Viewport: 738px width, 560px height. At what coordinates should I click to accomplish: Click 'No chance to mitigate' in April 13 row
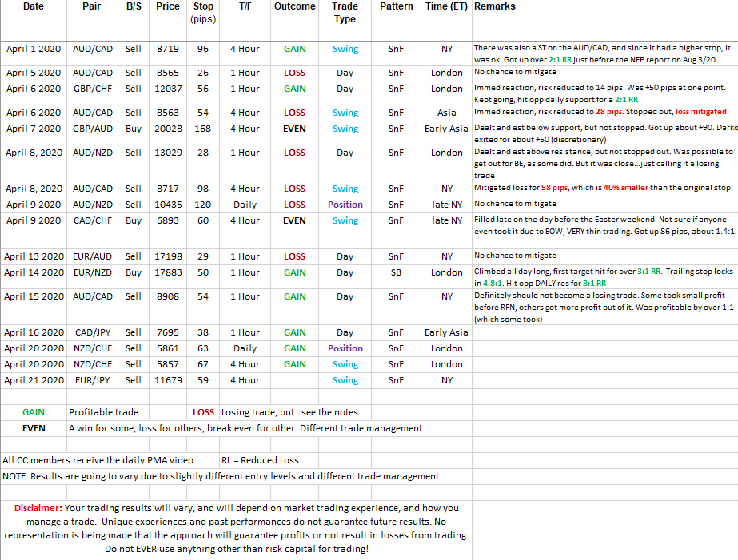(x=515, y=256)
